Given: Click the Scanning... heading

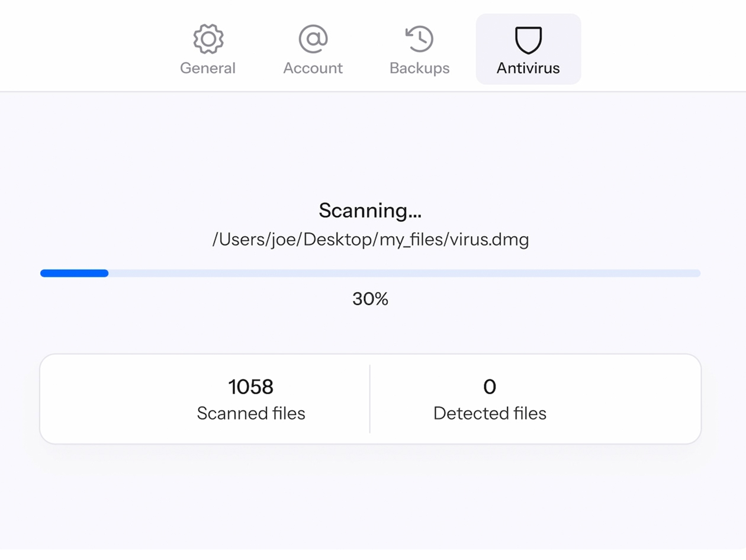Looking at the screenshot, I should [x=369, y=211].
